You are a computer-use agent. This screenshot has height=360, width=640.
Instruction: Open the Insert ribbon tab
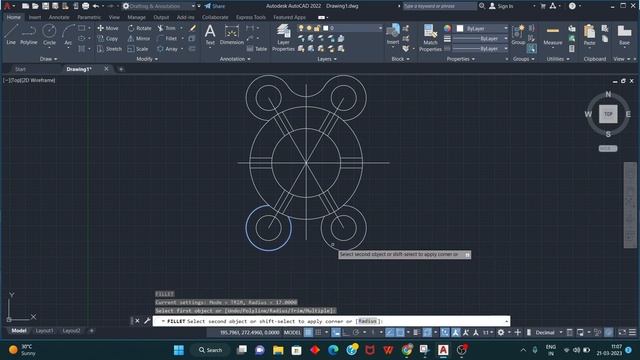click(34, 18)
